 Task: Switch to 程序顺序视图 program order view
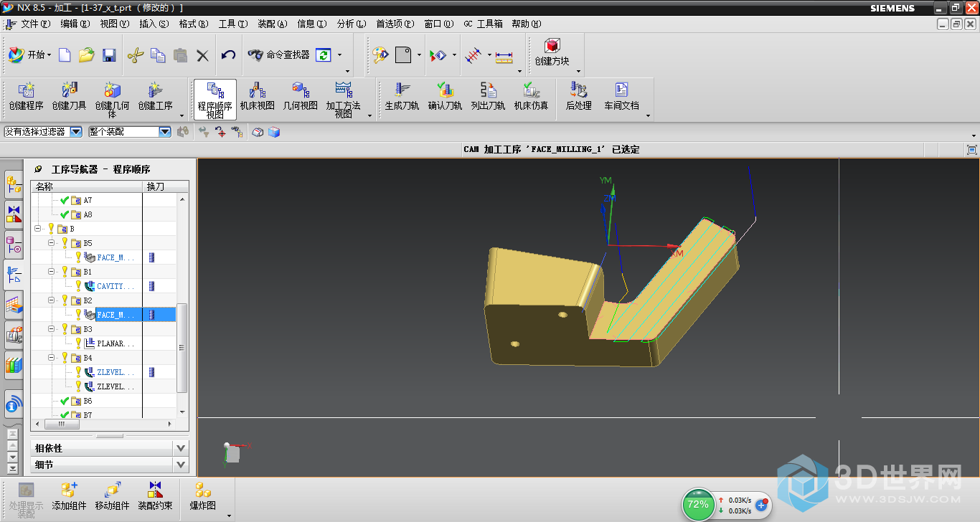pyautogui.click(x=215, y=100)
